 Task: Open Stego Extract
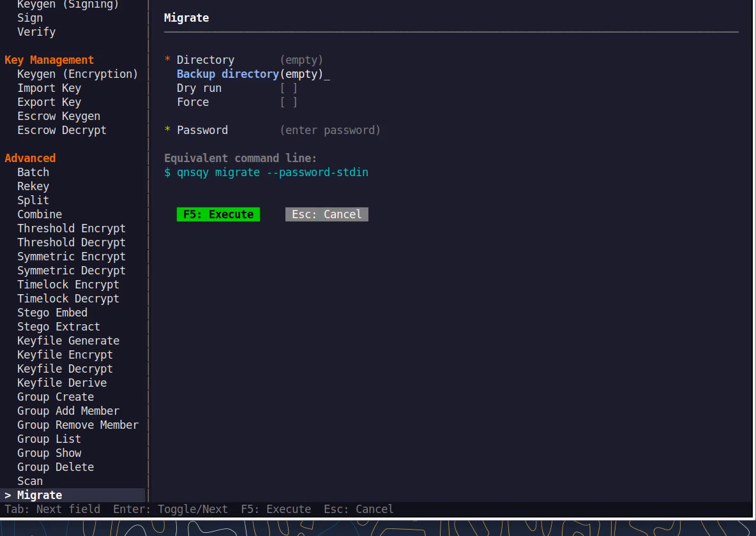tap(59, 326)
